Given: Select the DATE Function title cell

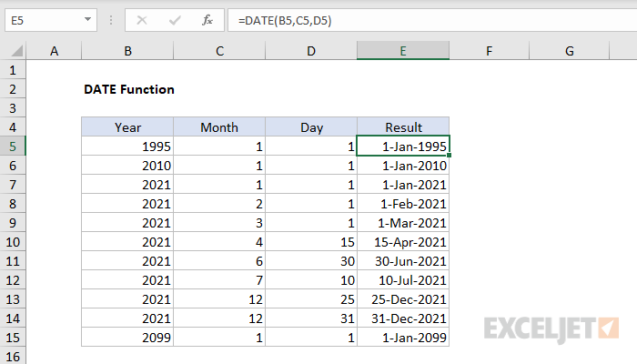Looking at the screenshot, I should coord(128,89).
